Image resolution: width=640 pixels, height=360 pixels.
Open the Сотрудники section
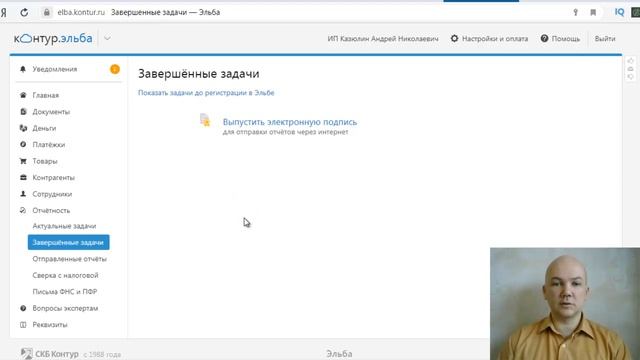point(52,194)
